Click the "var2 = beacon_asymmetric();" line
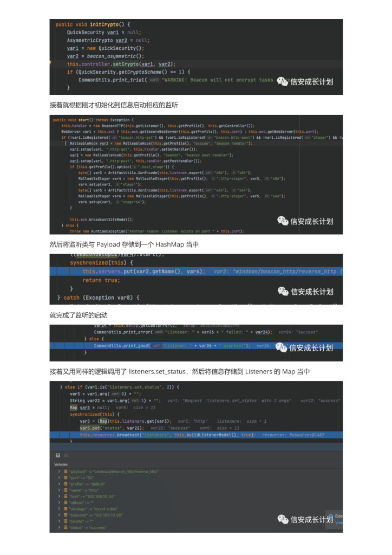Screen dimensions: 392x555 click(106, 56)
